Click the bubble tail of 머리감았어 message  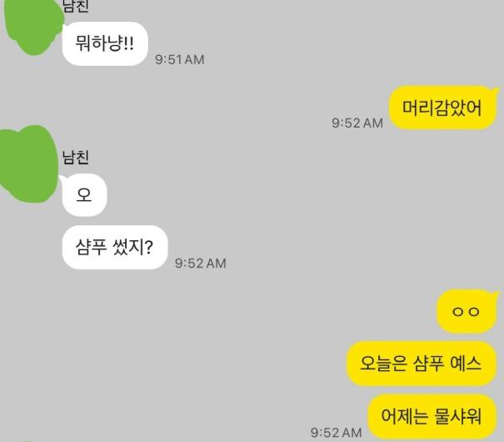point(495,90)
